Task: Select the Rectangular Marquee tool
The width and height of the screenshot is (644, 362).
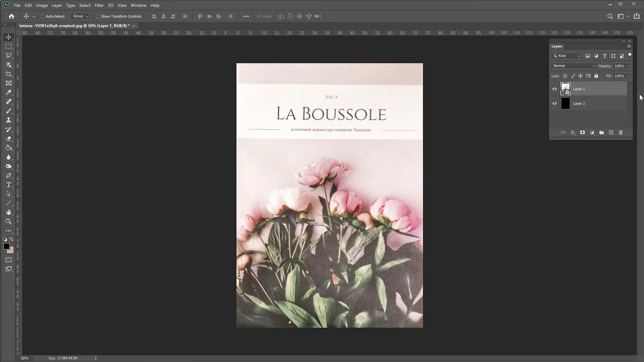Action: pyautogui.click(x=9, y=46)
